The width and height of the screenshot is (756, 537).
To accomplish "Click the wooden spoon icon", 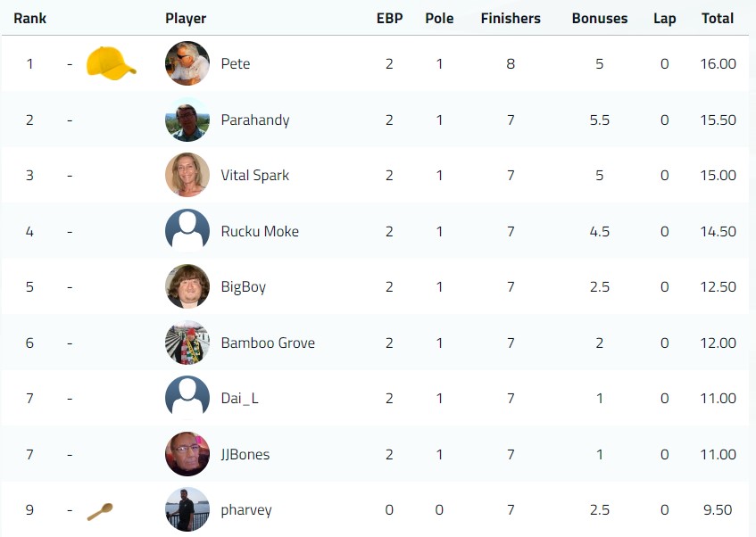I will (x=100, y=511).
